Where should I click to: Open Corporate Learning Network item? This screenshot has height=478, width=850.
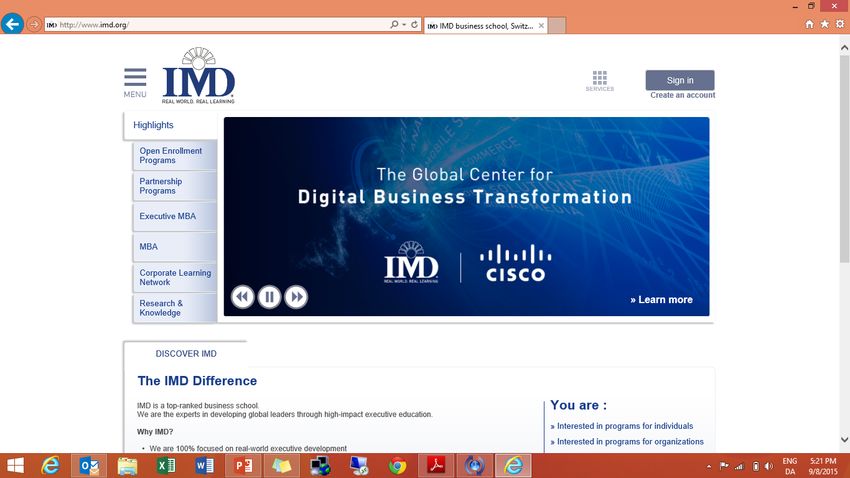pos(175,277)
